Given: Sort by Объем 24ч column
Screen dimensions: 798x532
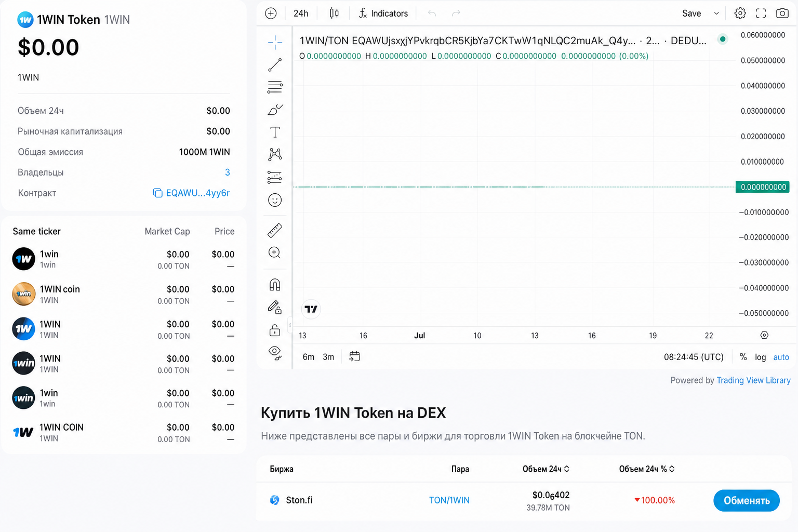Looking at the screenshot, I should (546, 469).
